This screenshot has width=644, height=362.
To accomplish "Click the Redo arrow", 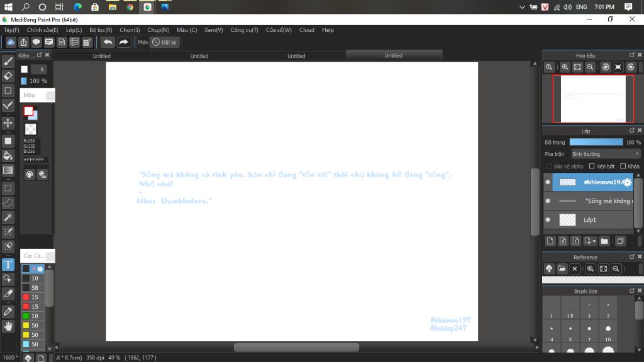I will (x=123, y=42).
